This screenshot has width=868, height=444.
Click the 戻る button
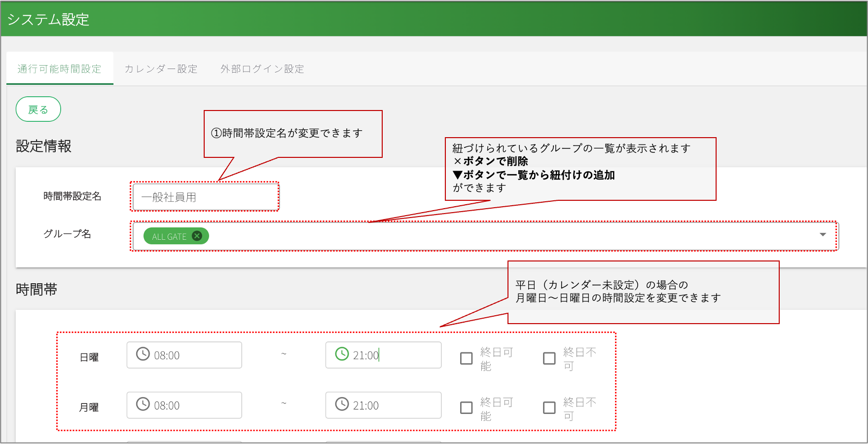pos(38,109)
